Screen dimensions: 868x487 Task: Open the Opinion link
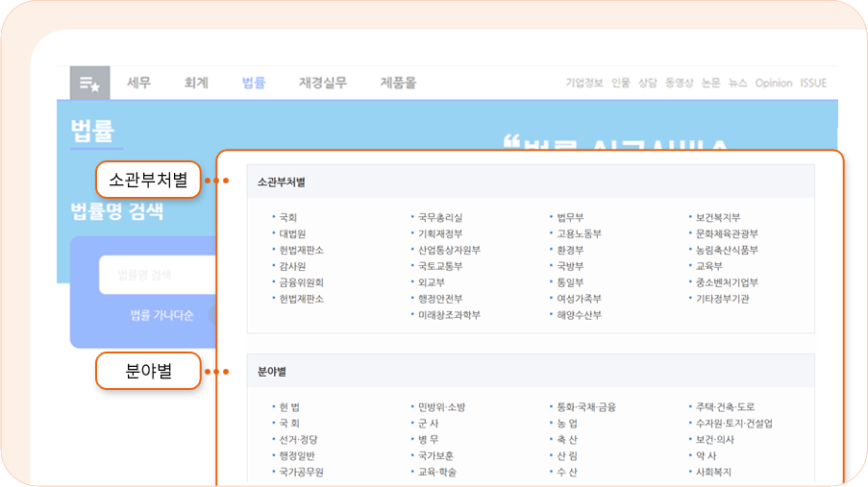point(774,84)
